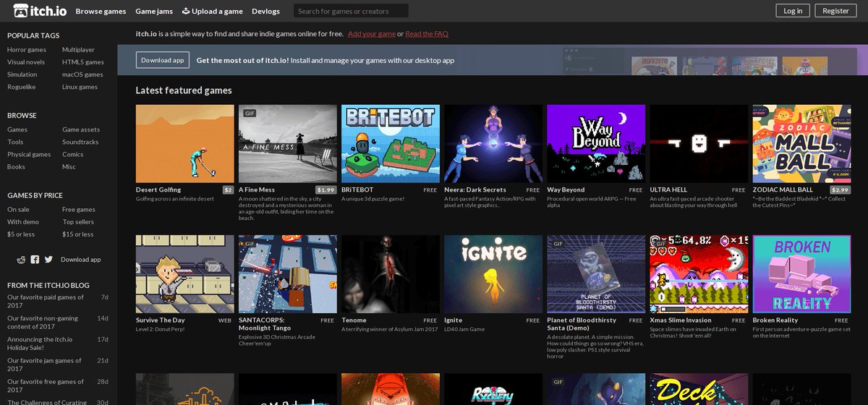Open the A Fine Mess thumbnail
This screenshot has height=405, width=868.
(288, 143)
